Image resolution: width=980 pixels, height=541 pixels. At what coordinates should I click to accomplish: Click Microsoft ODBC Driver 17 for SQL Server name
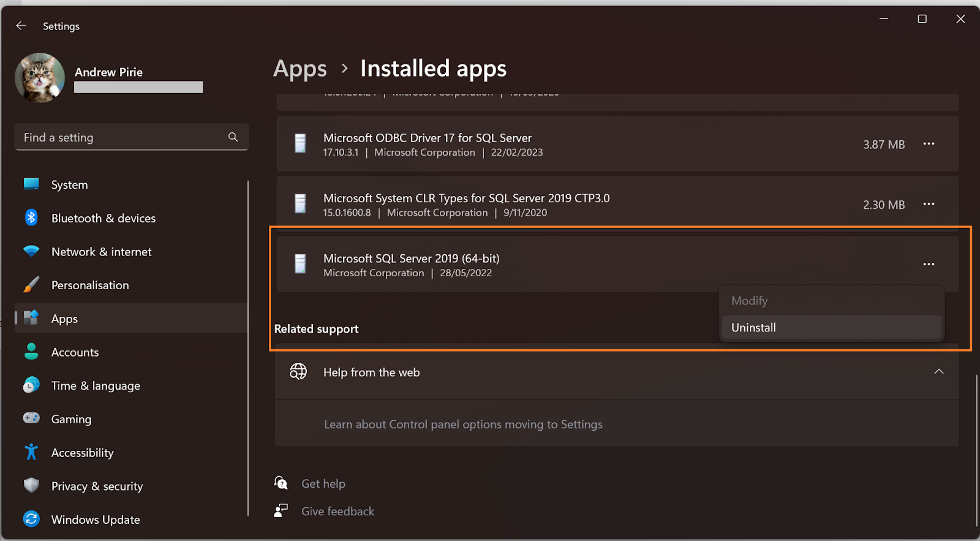428,138
